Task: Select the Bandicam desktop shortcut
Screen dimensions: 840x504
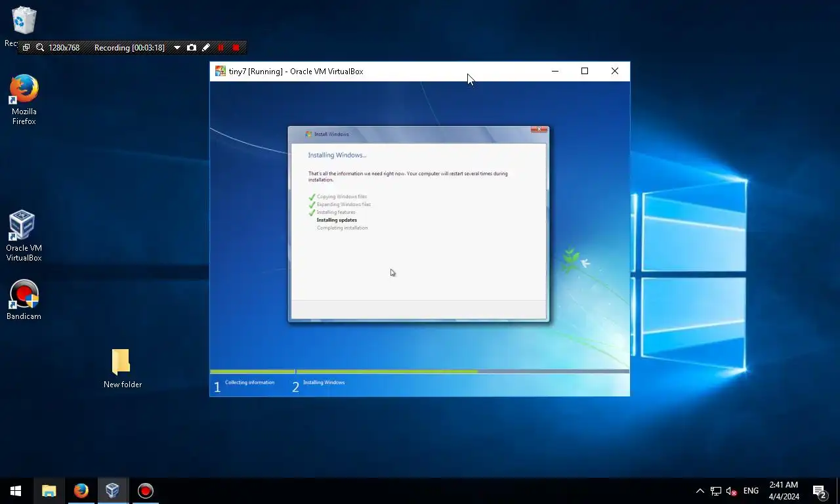Action: 24,301
